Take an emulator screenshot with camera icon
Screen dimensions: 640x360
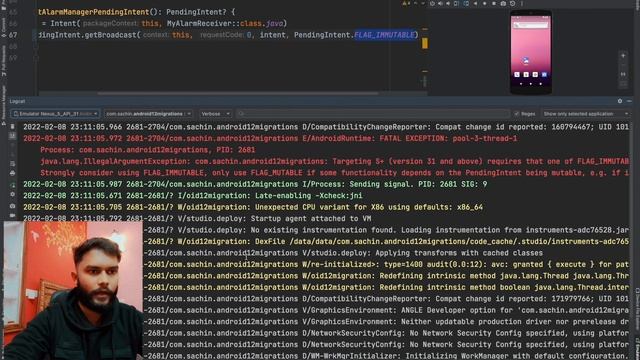pyautogui.click(x=503, y=3)
